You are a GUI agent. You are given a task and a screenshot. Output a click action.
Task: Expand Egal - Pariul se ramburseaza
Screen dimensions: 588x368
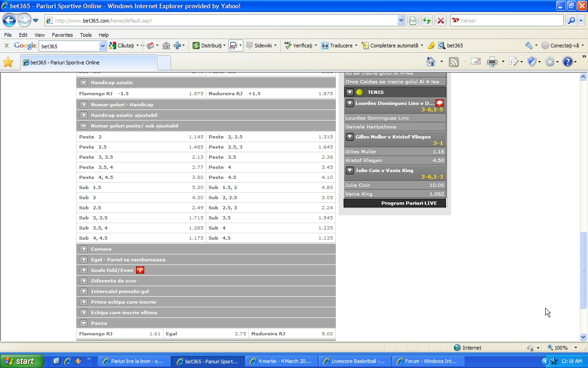coord(84,259)
